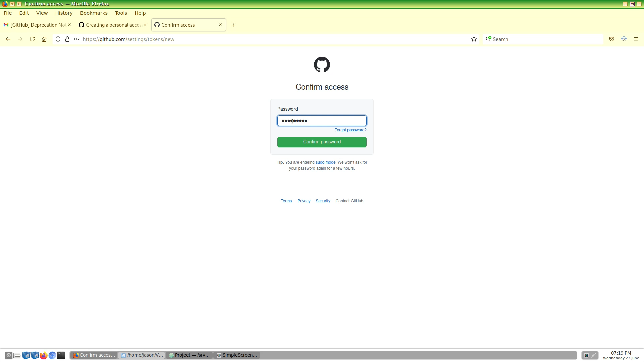
Task: Open the terminal from the taskbar
Action: [x=61, y=355]
